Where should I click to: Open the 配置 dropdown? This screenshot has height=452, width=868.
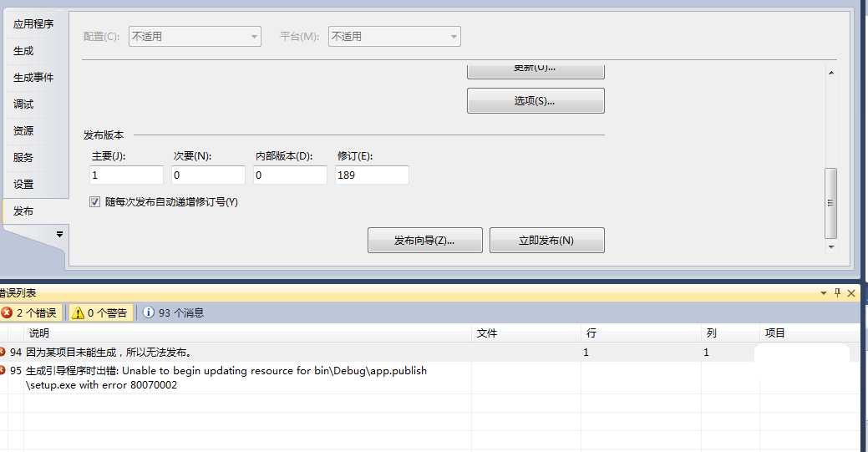point(195,37)
